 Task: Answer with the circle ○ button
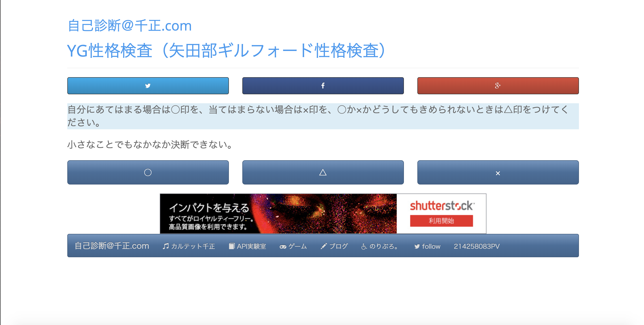[x=148, y=173]
